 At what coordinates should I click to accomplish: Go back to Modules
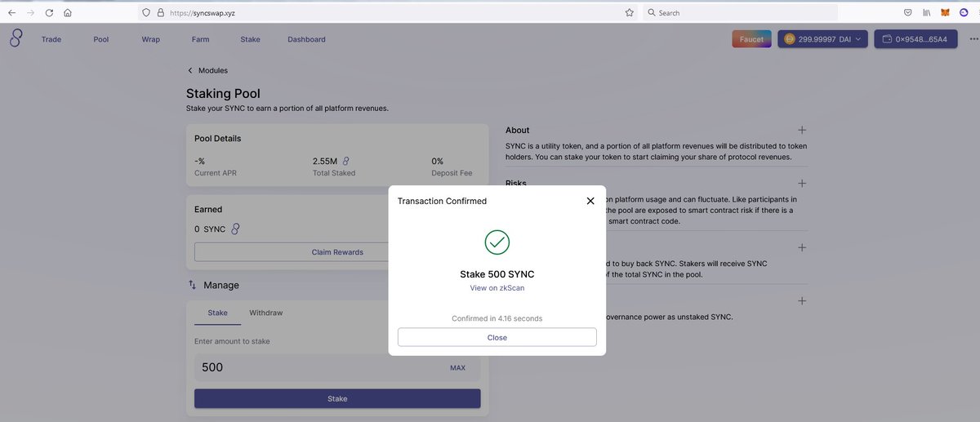[207, 70]
